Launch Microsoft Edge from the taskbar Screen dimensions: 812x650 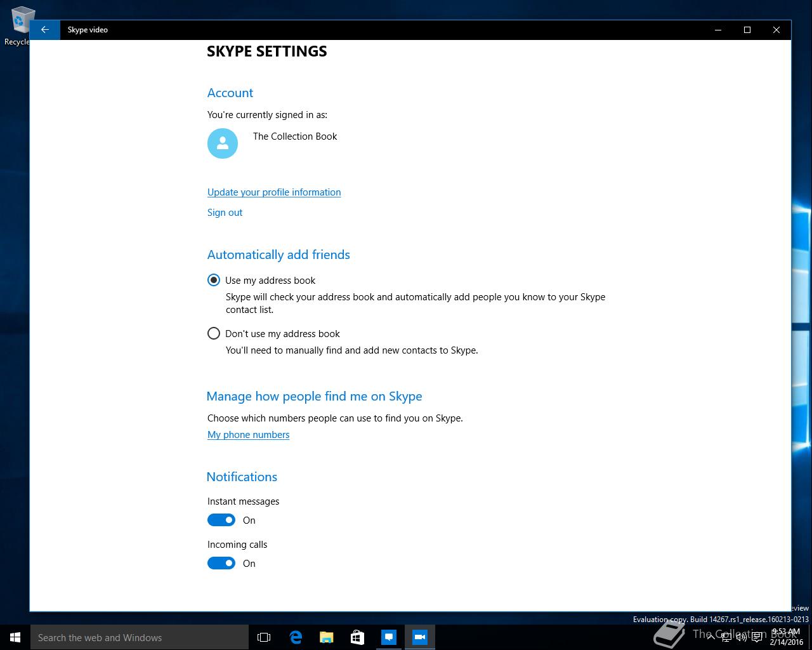(296, 637)
